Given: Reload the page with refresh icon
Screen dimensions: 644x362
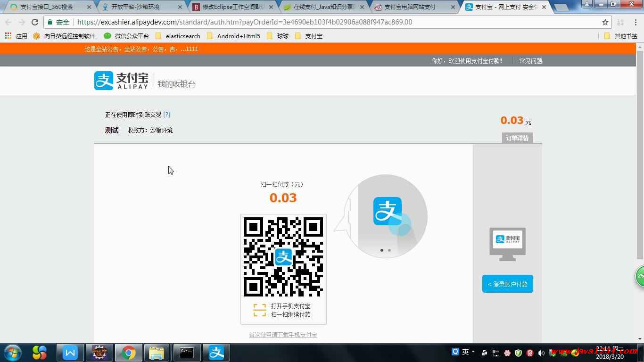Looking at the screenshot, I should coord(35,22).
